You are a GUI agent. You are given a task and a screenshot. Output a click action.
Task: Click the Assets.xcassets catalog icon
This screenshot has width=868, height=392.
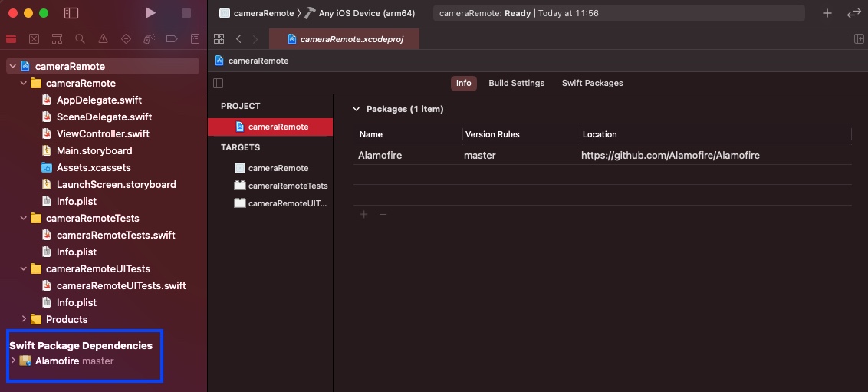47,168
